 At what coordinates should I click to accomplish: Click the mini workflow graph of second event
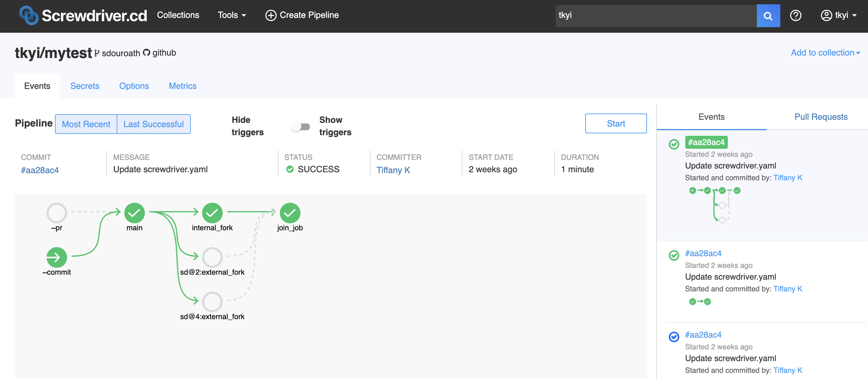point(700,302)
